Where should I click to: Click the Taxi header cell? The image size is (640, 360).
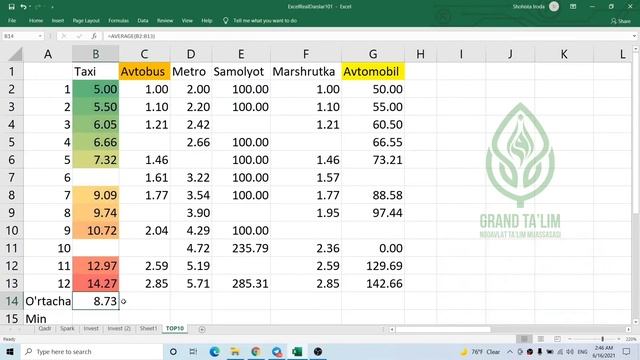[x=96, y=71]
